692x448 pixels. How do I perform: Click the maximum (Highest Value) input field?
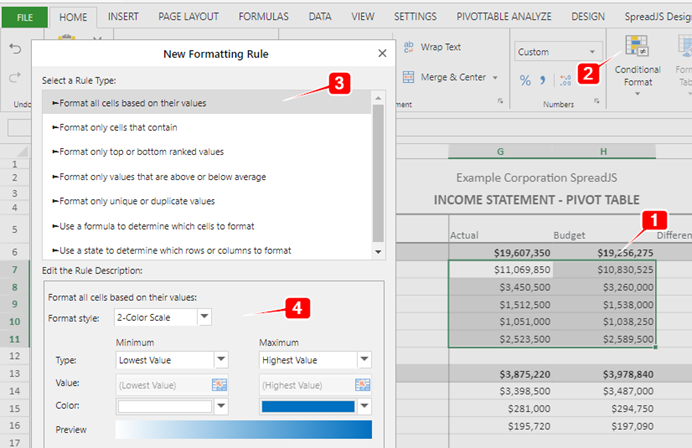click(307, 385)
